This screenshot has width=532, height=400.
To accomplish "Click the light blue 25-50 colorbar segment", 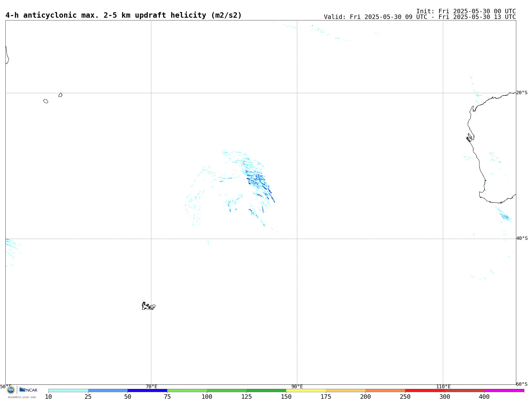I will pyautogui.click(x=108, y=390).
